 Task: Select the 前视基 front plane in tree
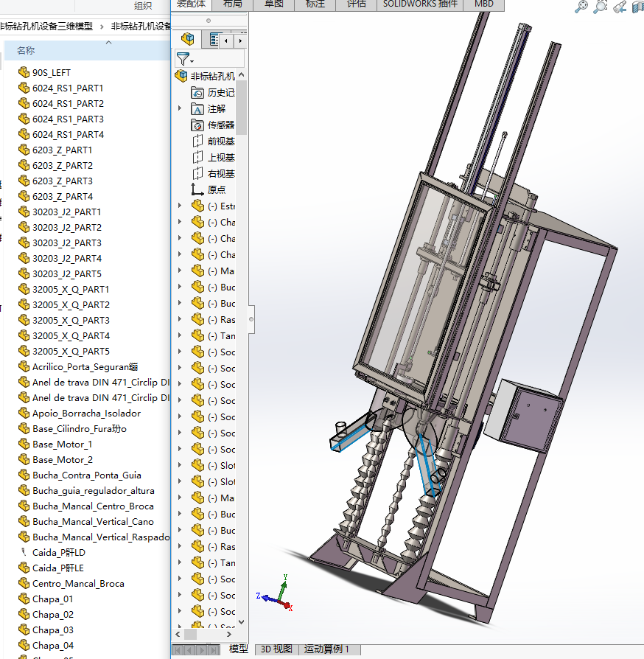click(x=220, y=142)
